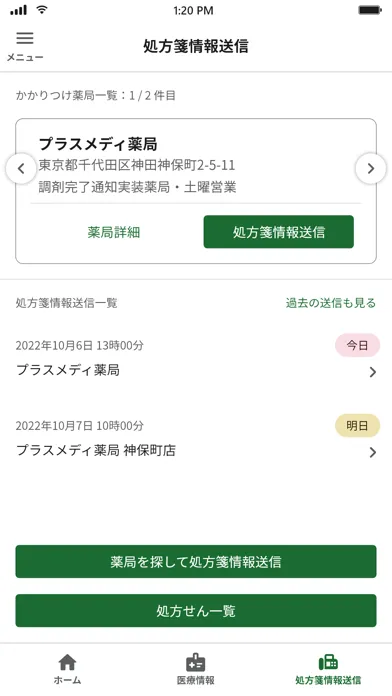Select the 2022年10月7日 10時00分 entry
392x696 pixels.
[x=196, y=439]
